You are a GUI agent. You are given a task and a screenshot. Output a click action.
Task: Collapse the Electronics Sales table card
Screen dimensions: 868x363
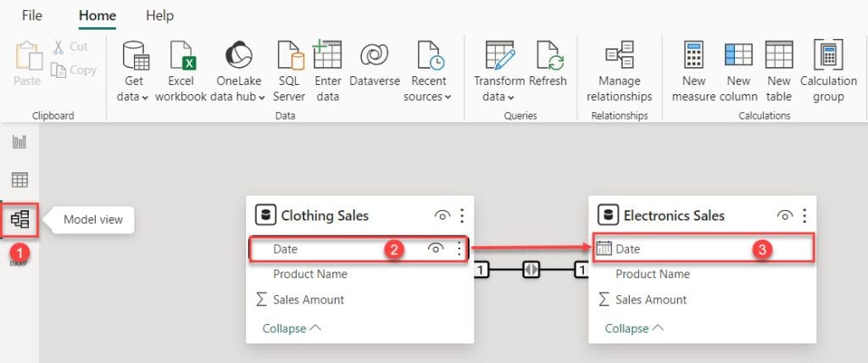pyautogui.click(x=634, y=328)
